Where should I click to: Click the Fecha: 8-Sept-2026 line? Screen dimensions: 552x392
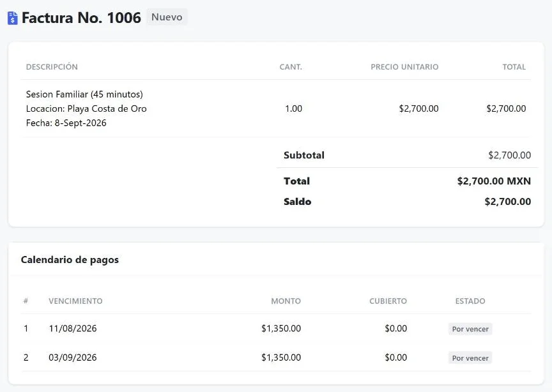click(66, 123)
